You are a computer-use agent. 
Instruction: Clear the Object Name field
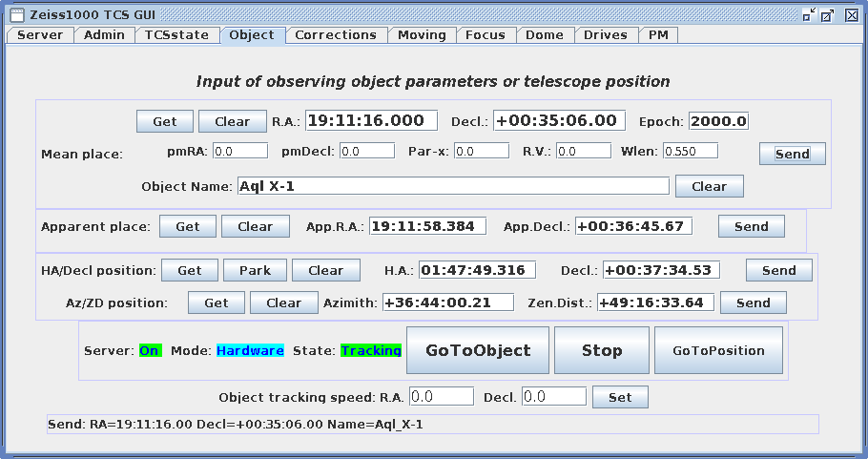point(709,186)
